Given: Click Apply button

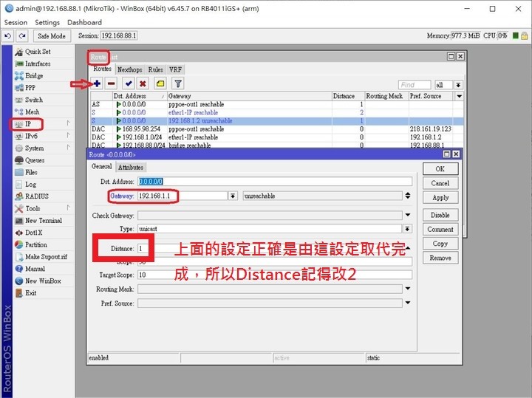Looking at the screenshot, I should (440, 198).
